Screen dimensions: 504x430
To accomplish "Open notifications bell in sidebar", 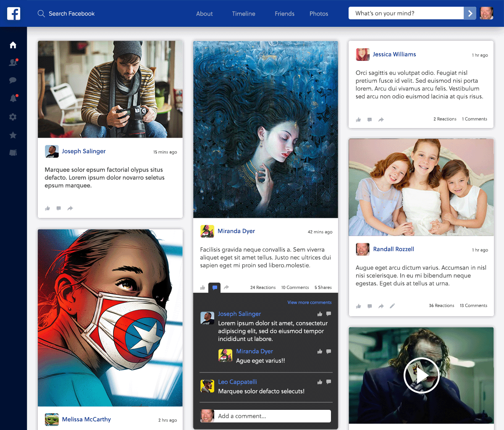I will (x=13, y=98).
